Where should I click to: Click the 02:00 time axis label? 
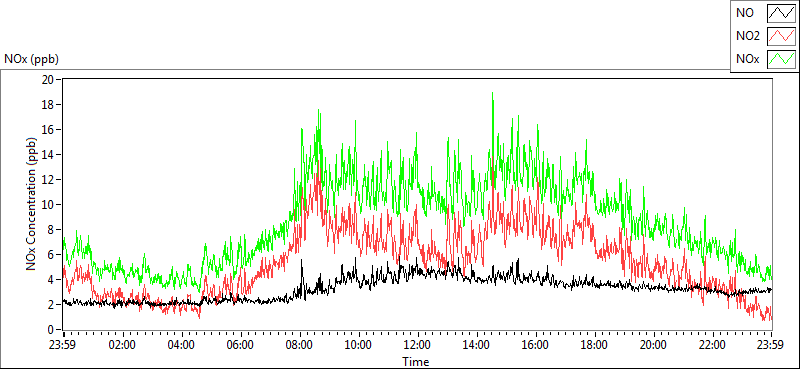click(122, 344)
